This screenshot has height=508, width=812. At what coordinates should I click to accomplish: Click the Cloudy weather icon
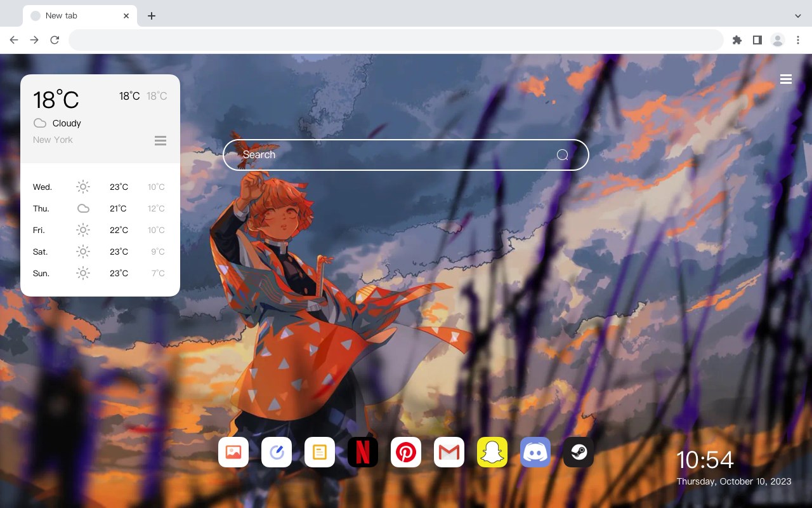[40, 123]
